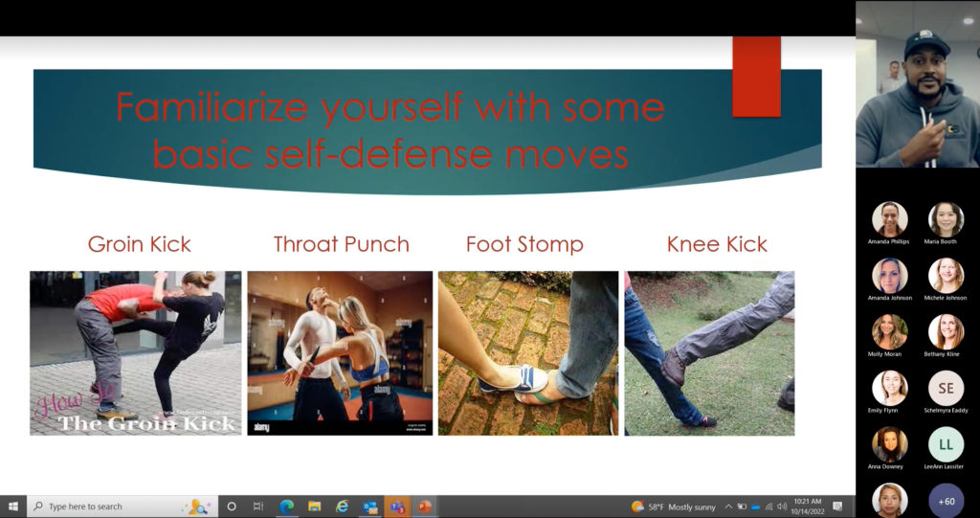This screenshot has width=980, height=518.
Task: Expand the hidden system tray icons
Action: point(728,507)
